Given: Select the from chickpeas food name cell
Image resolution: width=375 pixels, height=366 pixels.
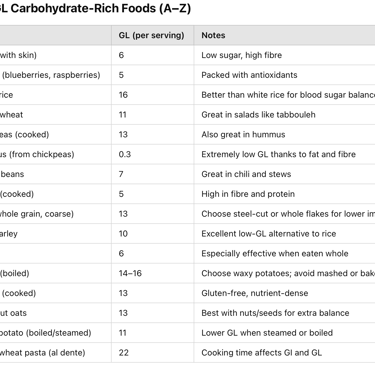Looking at the screenshot, I should (x=56, y=154).
